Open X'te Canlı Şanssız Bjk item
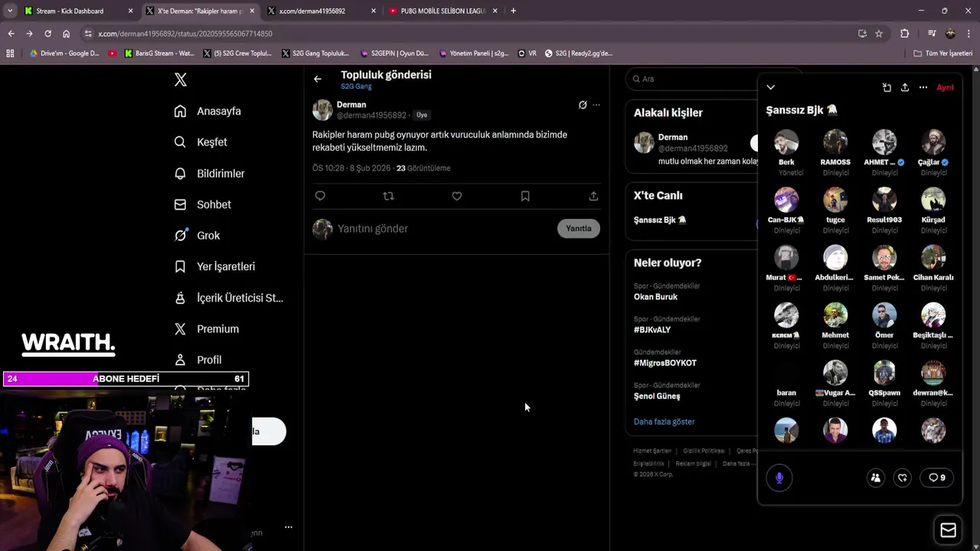The height and width of the screenshot is (551, 980). pyautogui.click(x=660, y=220)
